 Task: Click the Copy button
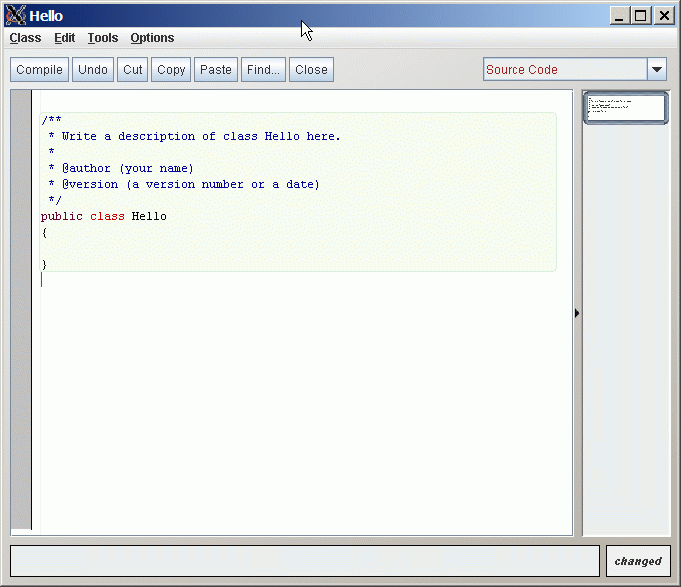pos(171,69)
